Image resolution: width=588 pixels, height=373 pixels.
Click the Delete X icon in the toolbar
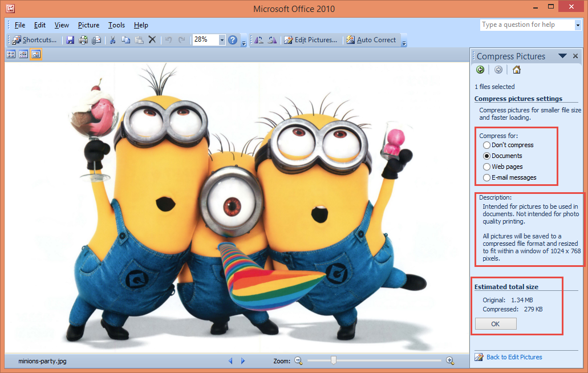pos(152,40)
